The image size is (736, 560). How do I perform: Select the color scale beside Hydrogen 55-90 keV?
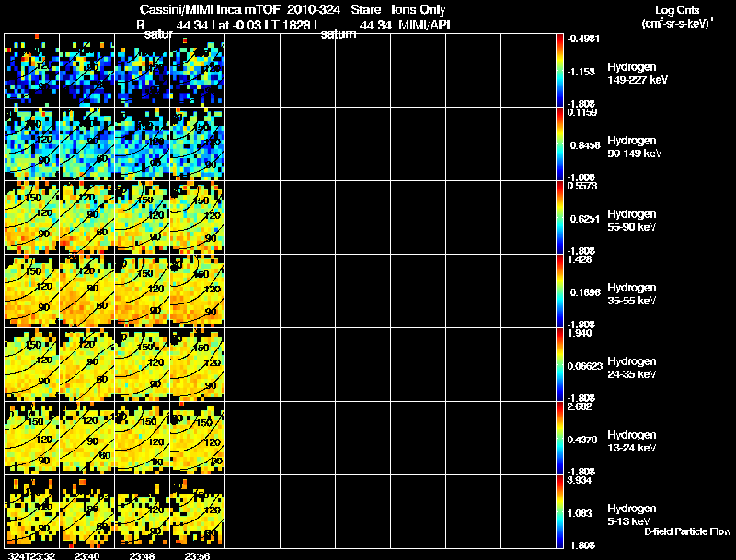pyautogui.click(x=560, y=217)
